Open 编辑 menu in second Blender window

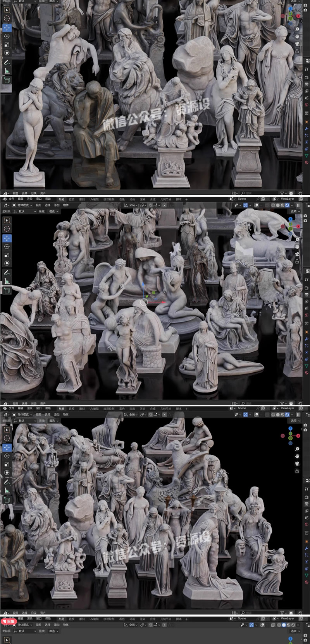[x=21, y=199]
